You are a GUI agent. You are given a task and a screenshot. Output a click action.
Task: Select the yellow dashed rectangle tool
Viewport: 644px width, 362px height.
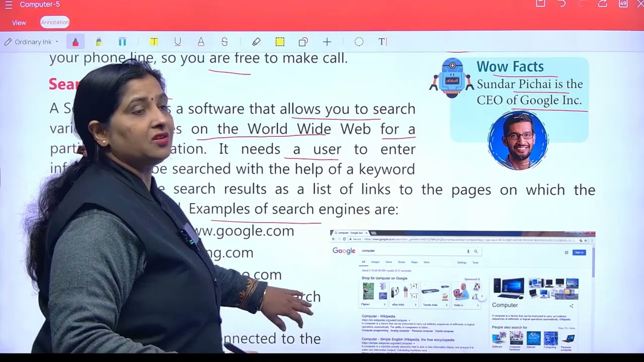click(x=280, y=42)
